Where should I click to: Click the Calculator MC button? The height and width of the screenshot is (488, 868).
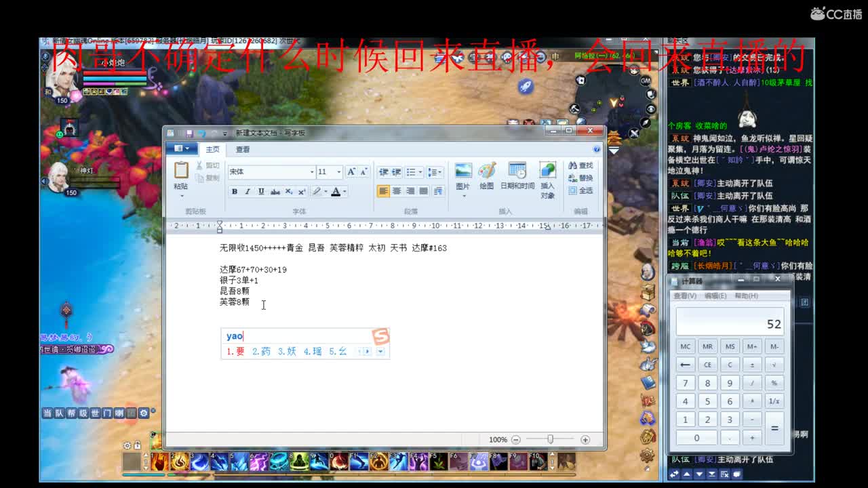pos(686,346)
